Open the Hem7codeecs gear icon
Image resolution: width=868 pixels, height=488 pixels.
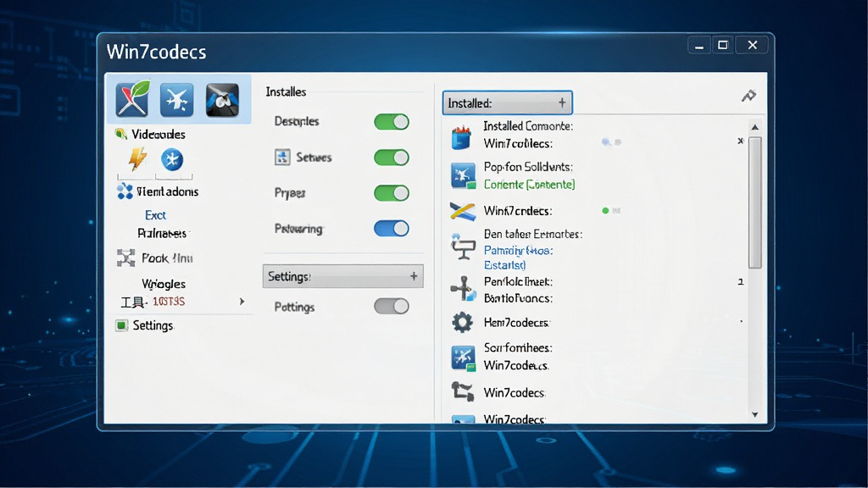(x=462, y=322)
